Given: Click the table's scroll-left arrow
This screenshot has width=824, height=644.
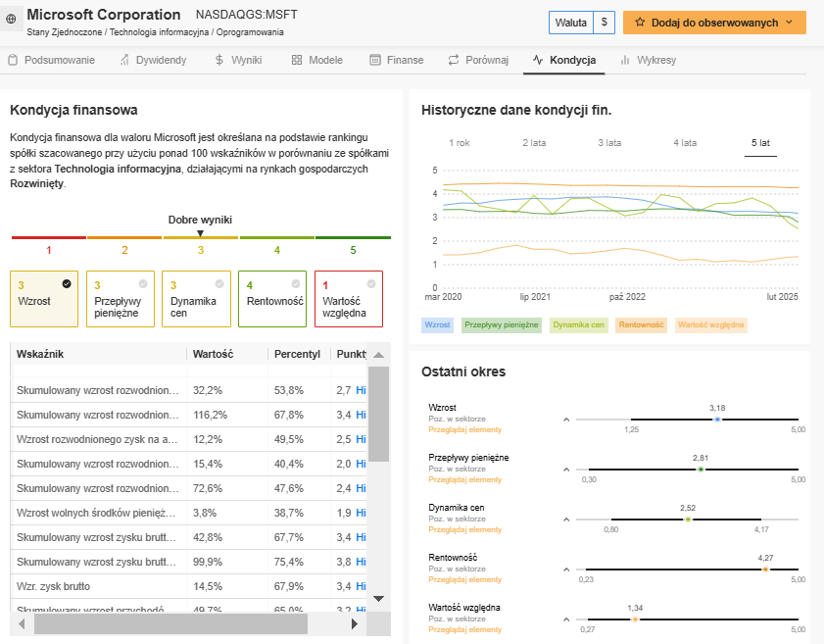Looking at the screenshot, I should tap(22, 624).
